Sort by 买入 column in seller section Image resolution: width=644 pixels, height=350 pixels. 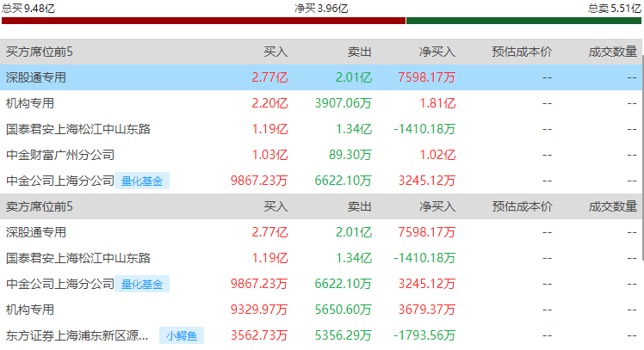point(276,206)
